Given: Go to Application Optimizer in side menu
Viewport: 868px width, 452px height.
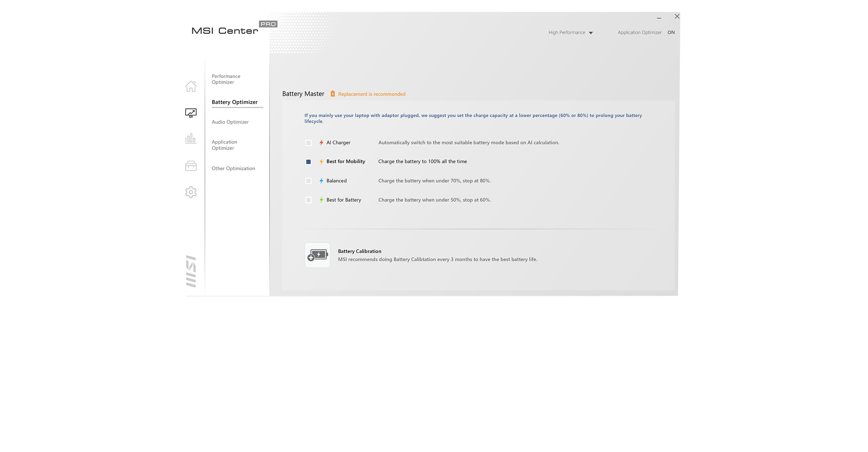Looking at the screenshot, I should pyautogui.click(x=224, y=145).
